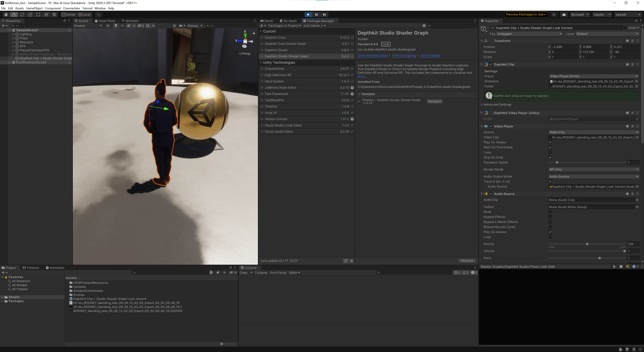644x352 pixels.
Task: Pause playback with the Pause button
Action: point(316,14)
